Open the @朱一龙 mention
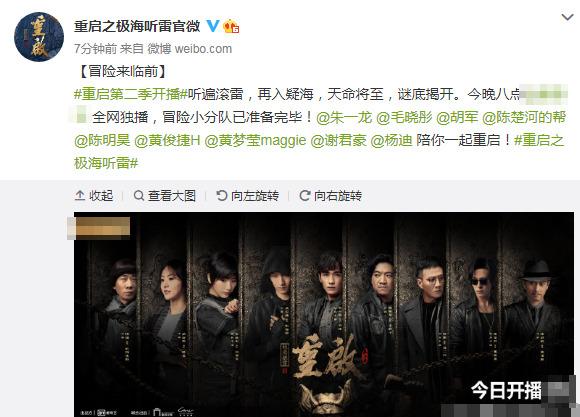 point(344,117)
